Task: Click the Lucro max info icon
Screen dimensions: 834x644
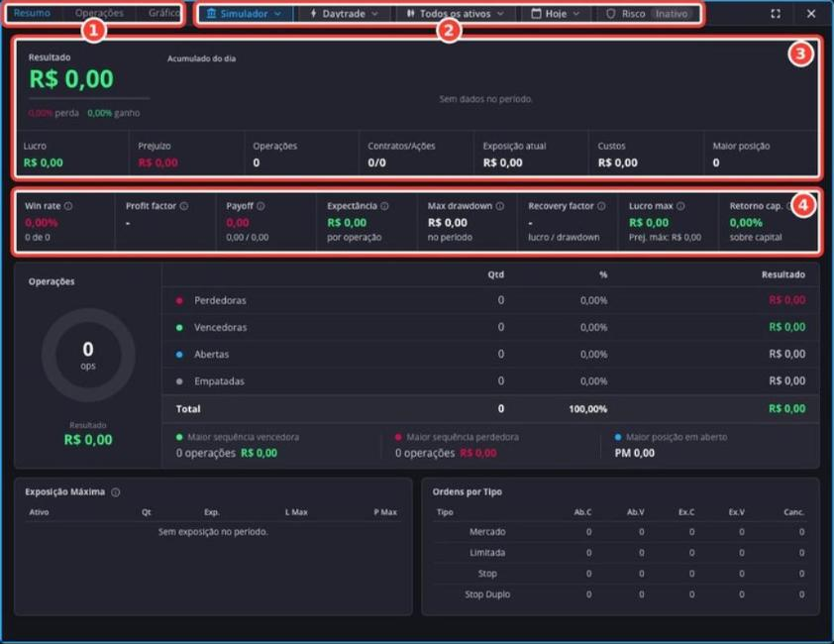Action: coord(680,206)
